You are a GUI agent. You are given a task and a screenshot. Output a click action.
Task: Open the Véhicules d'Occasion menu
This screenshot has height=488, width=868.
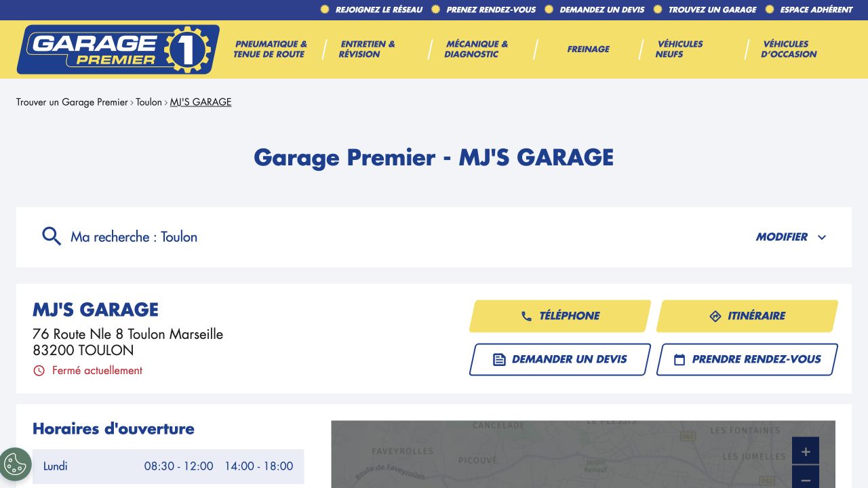pyautogui.click(x=789, y=49)
